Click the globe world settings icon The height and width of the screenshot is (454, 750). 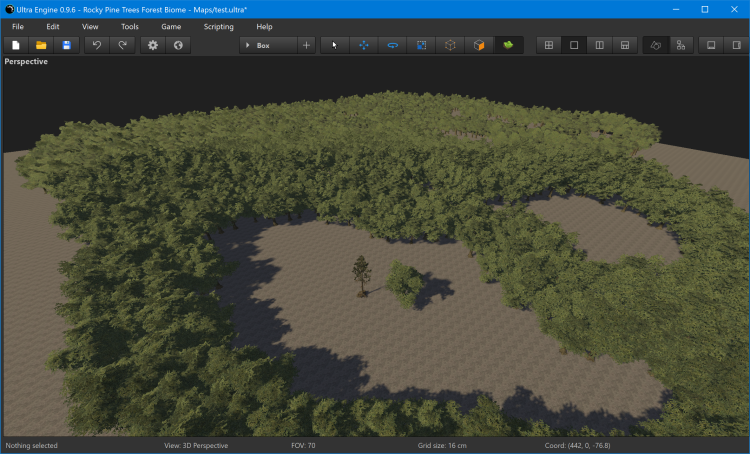(178, 45)
